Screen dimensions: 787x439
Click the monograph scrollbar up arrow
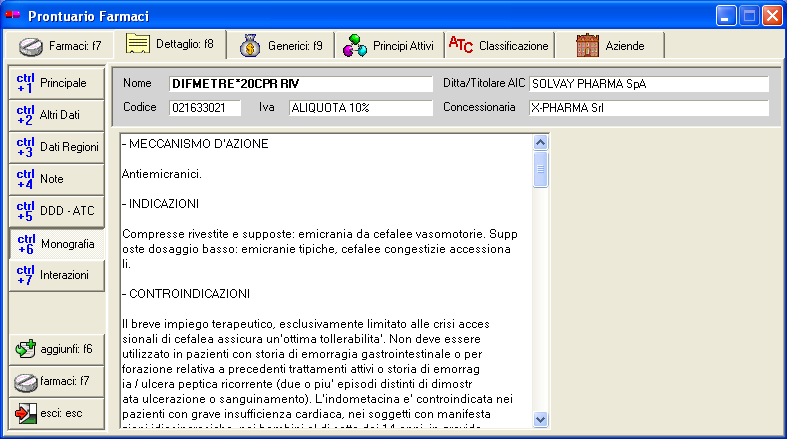click(541, 142)
